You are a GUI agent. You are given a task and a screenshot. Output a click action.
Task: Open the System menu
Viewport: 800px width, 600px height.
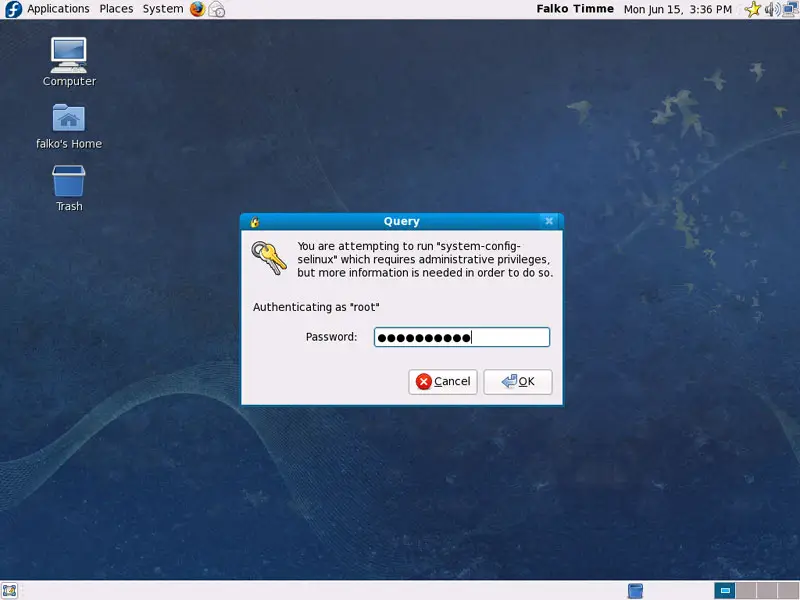point(163,9)
